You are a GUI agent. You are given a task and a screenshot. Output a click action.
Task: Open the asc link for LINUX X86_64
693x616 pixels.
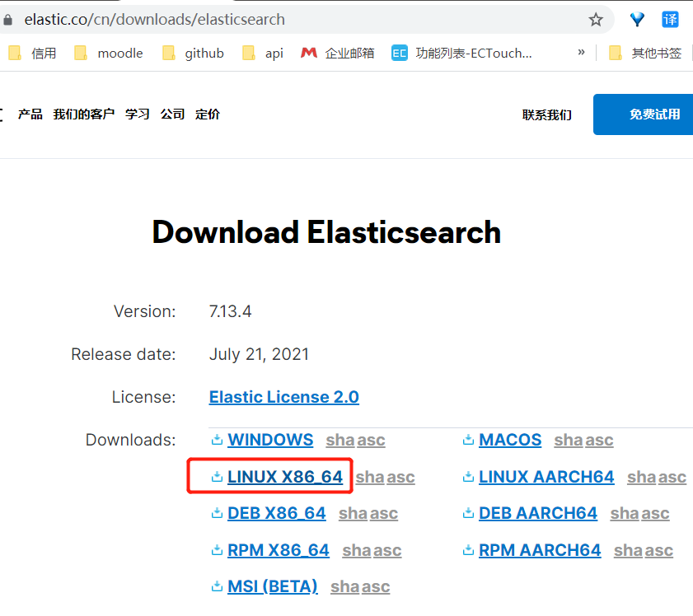point(400,478)
